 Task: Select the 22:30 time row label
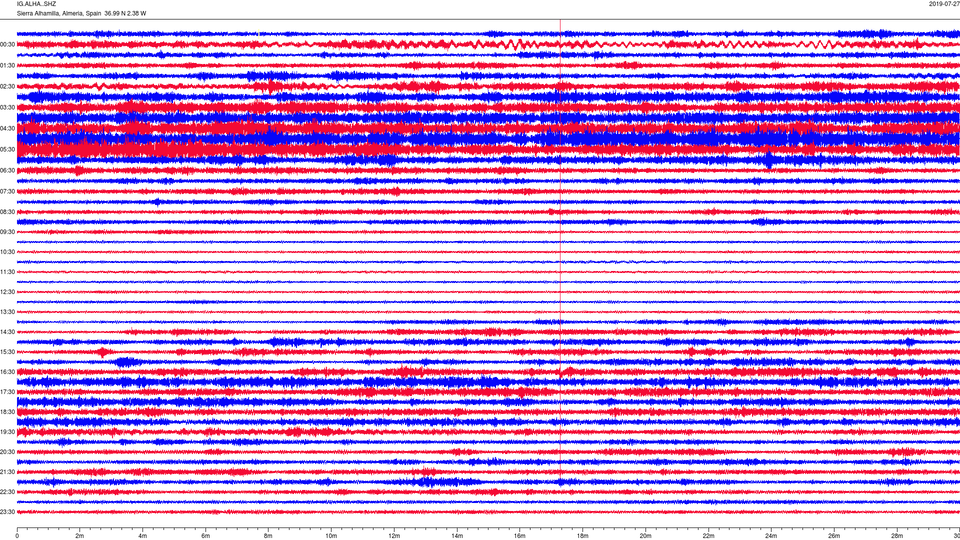(x=7, y=492)
